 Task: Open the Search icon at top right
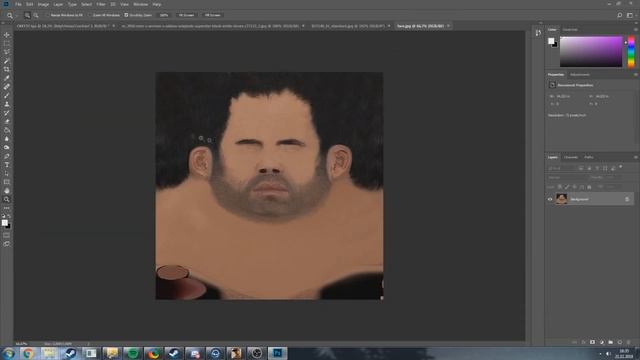coord(620,15)
